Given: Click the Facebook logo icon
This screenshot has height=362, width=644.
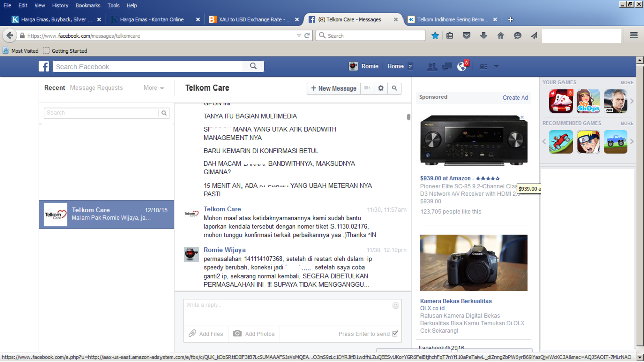Looking at the screenshot, I should pos(44,66).
